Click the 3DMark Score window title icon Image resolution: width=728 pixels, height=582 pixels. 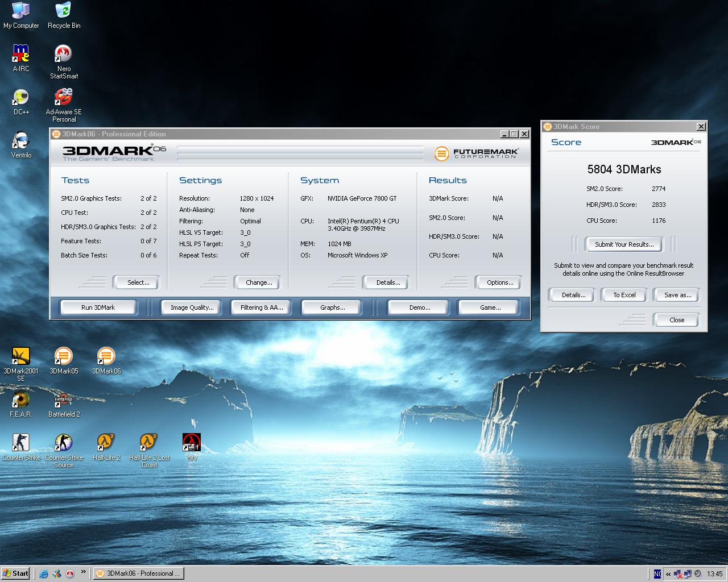click(547, 127)
